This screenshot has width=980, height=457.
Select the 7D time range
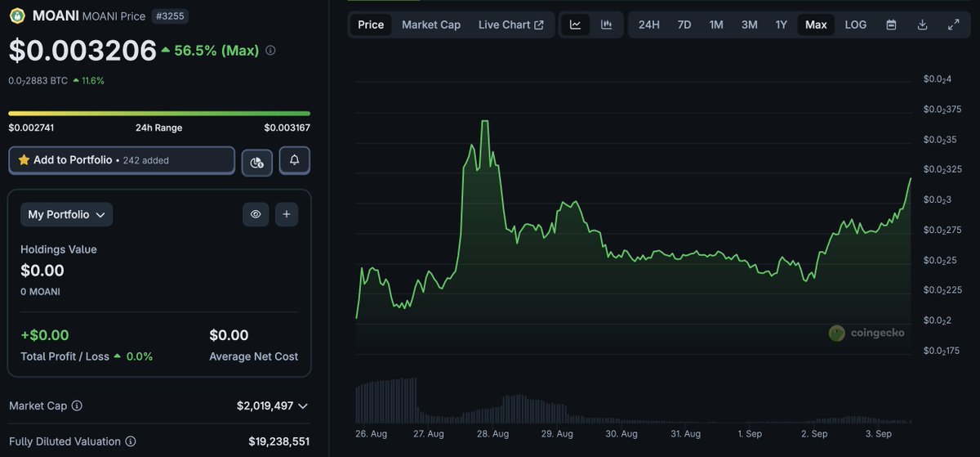tap(684, 25)
